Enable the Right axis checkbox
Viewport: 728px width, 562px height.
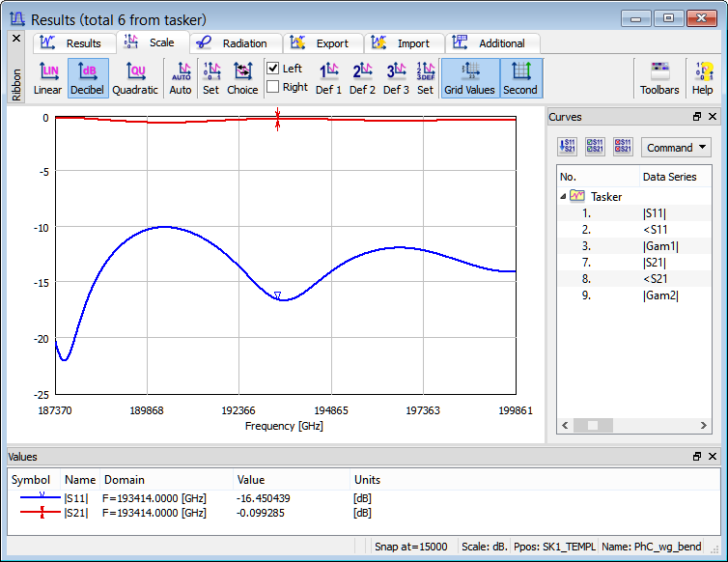click(273, 87)
